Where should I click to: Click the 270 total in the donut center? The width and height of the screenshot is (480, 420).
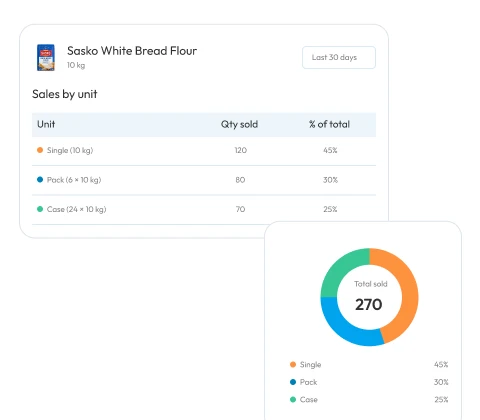point(369,304)
